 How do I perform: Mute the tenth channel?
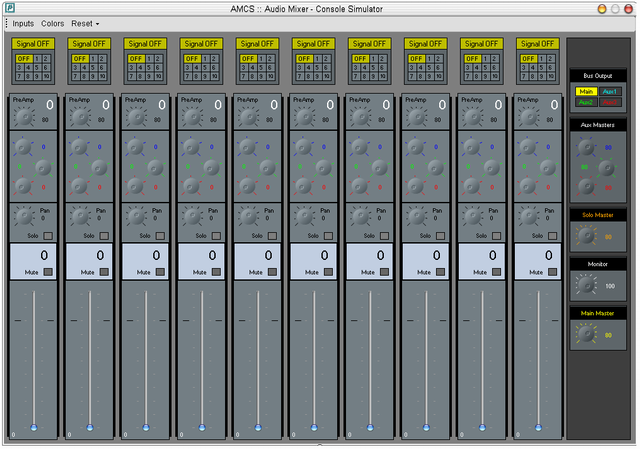tap(553, 272)
